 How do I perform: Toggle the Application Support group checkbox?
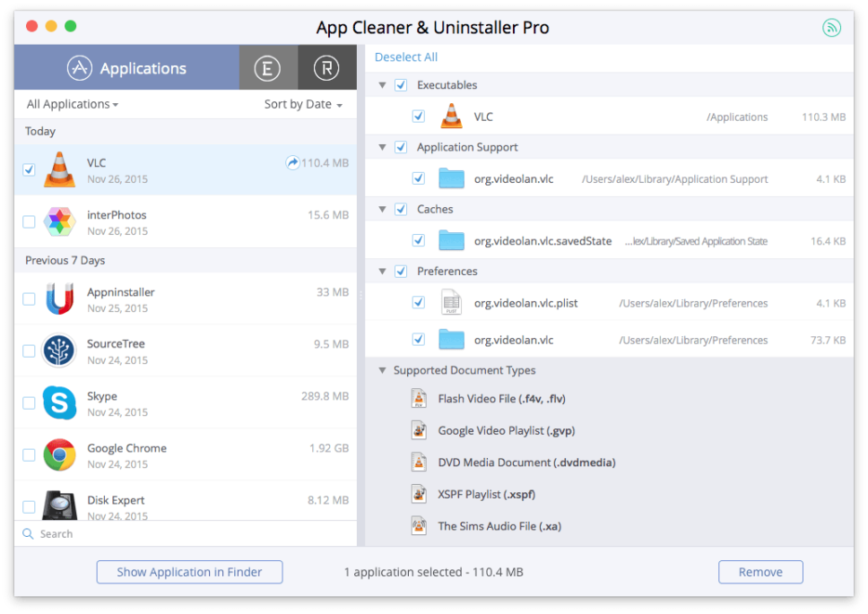pyautogui.click(x=401, y=147)
